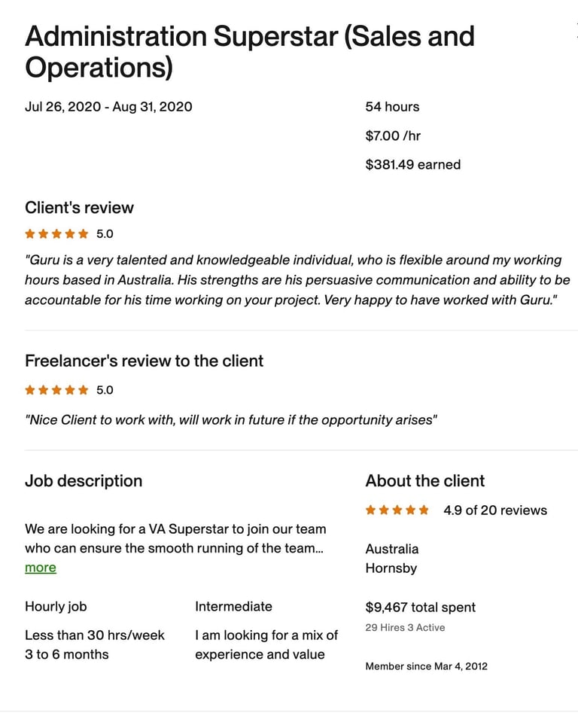Image resolution: width=578 pixels, height=728 pixels.
Task: Click the client's review quote text
Action: click(x=297, y=279)
